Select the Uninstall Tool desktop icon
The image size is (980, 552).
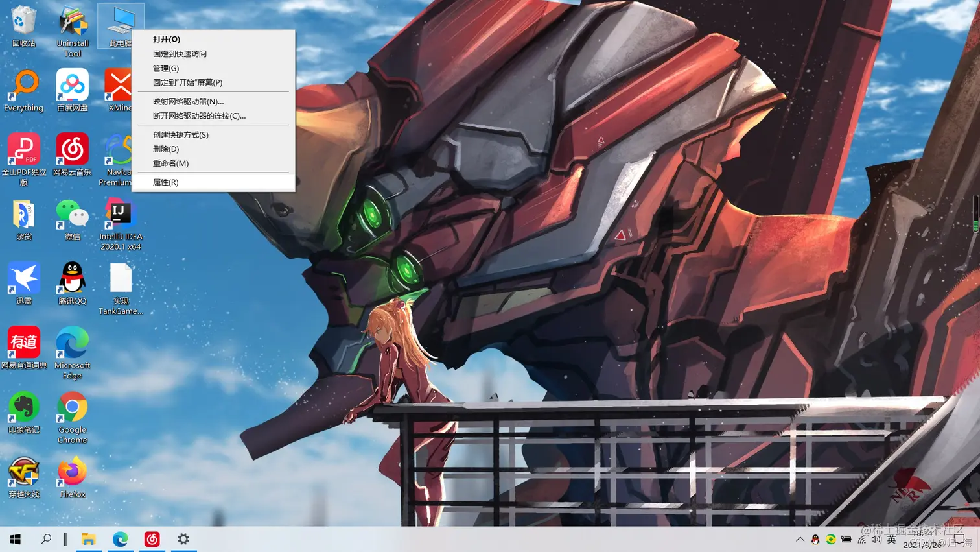click(x=73, y=30)
